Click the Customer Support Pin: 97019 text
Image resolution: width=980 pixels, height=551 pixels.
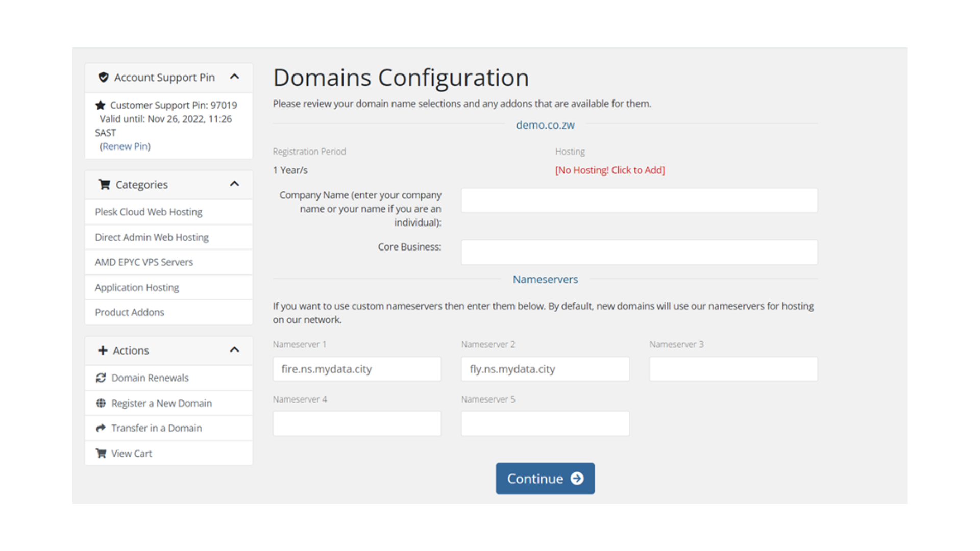(x=174, y=105)
